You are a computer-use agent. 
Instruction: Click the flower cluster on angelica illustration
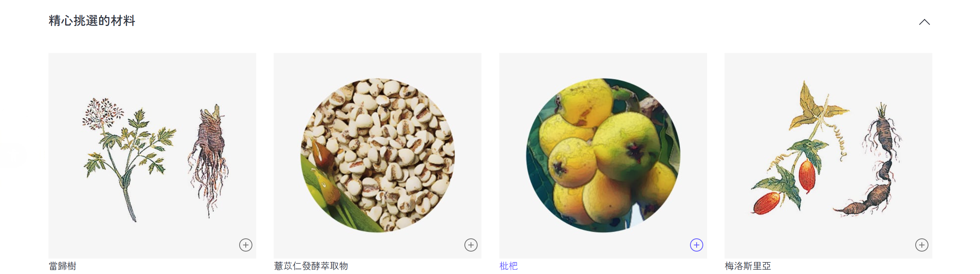[x=102, y=113]
